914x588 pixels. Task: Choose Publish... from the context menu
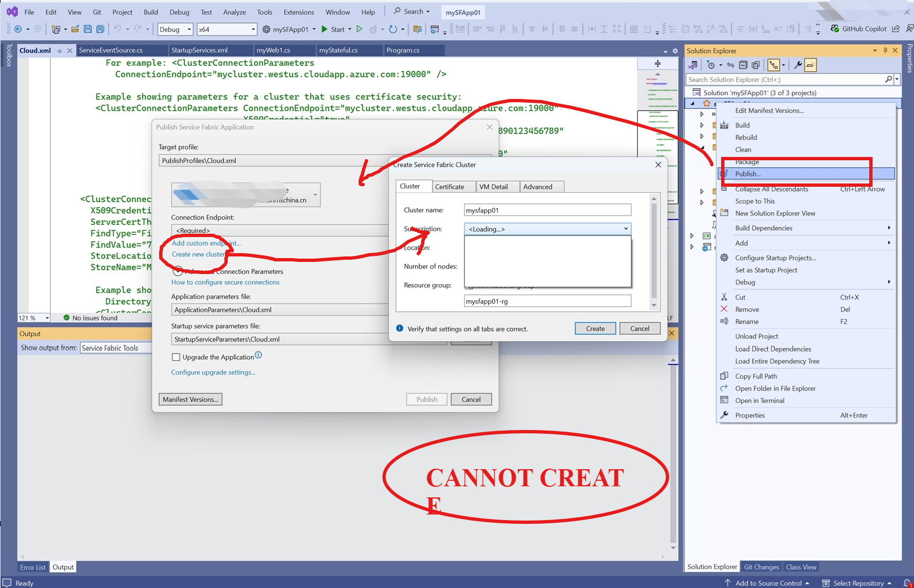tap(748, 174)
